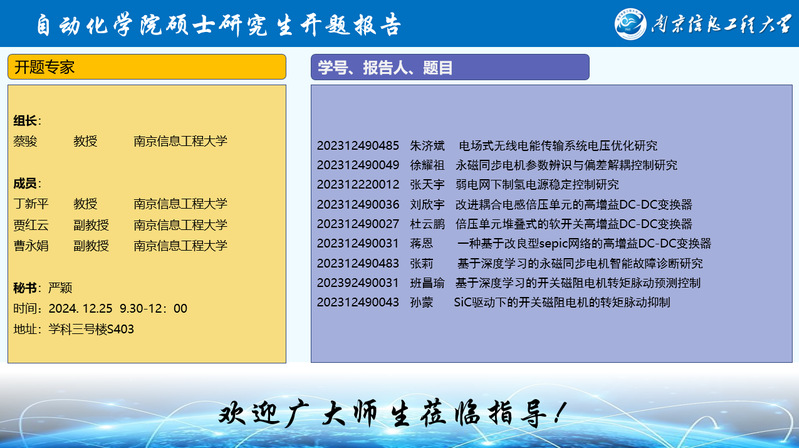This screenshot has width=799, height=448.
Task: Click the yellow 开题专家 header box
Action: pyautogui.click(x=147, y=67)
